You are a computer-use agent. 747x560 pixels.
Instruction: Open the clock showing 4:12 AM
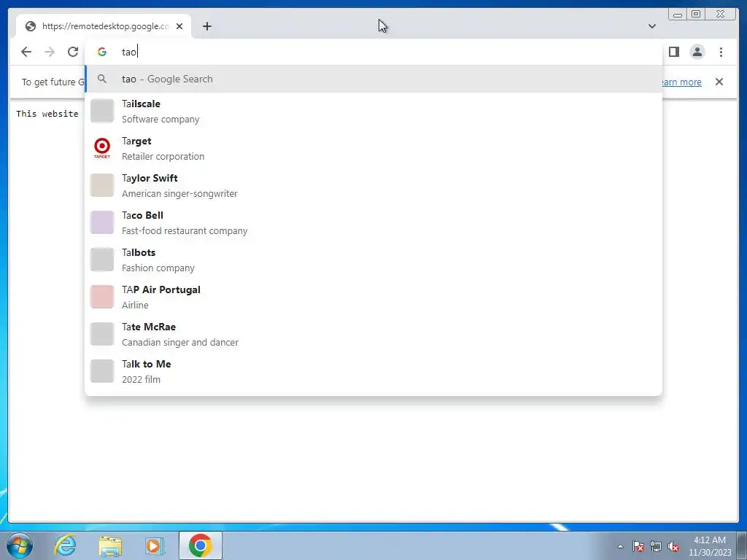point(710,546)
